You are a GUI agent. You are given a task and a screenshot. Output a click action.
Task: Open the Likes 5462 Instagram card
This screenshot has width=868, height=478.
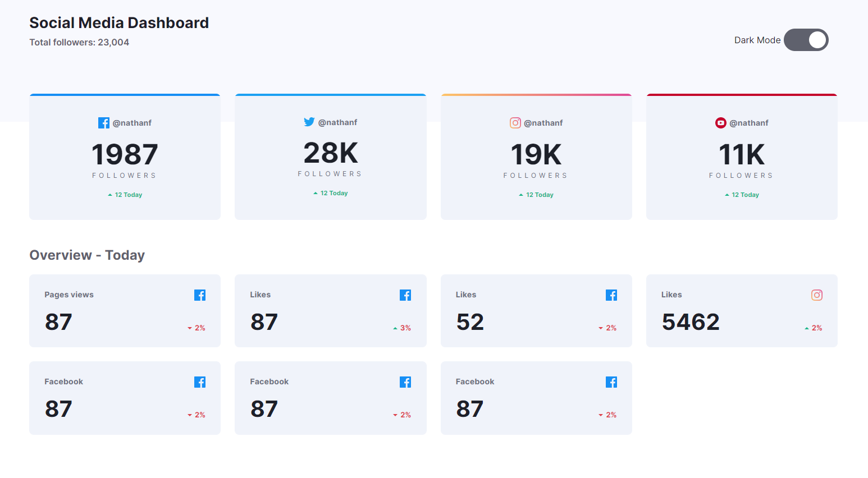coord(742,311)
